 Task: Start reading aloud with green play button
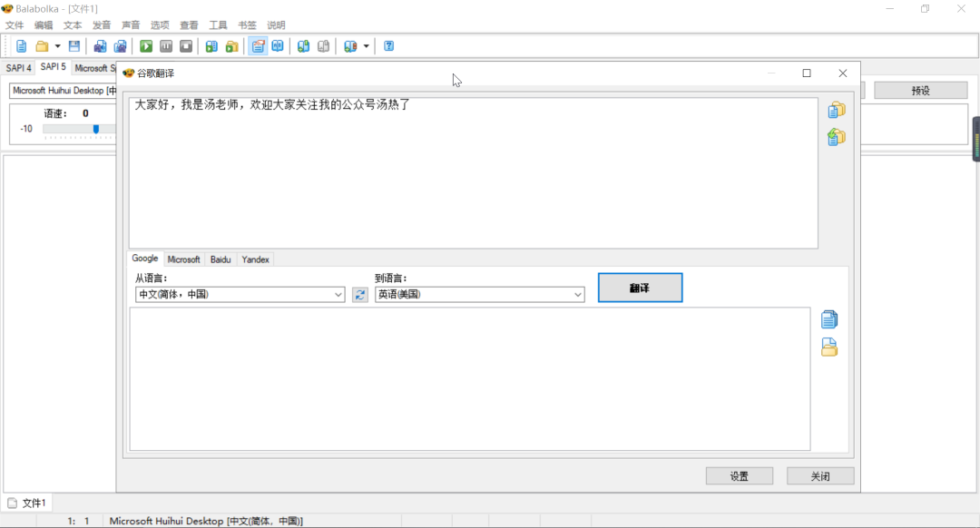pyautogui.click(x=145, y=46)
